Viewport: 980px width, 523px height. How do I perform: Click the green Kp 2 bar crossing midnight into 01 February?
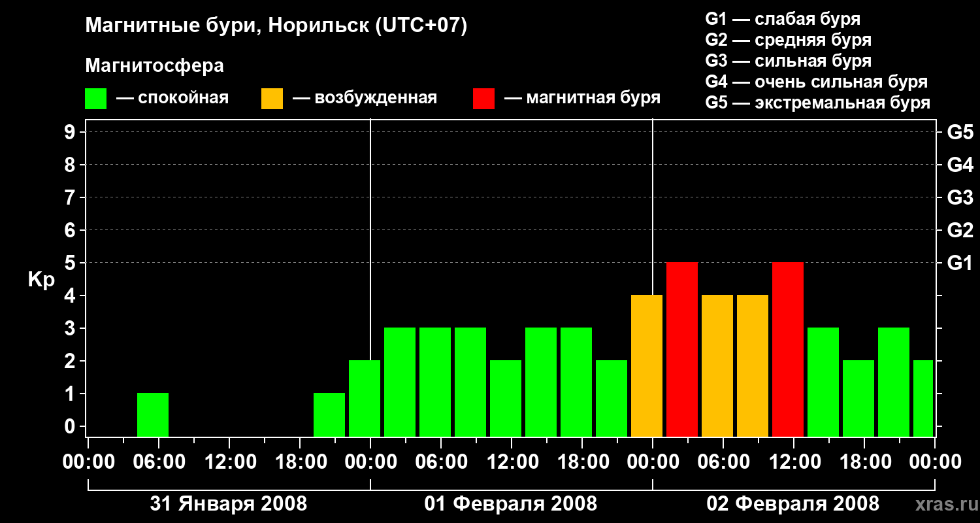[365, 398]
